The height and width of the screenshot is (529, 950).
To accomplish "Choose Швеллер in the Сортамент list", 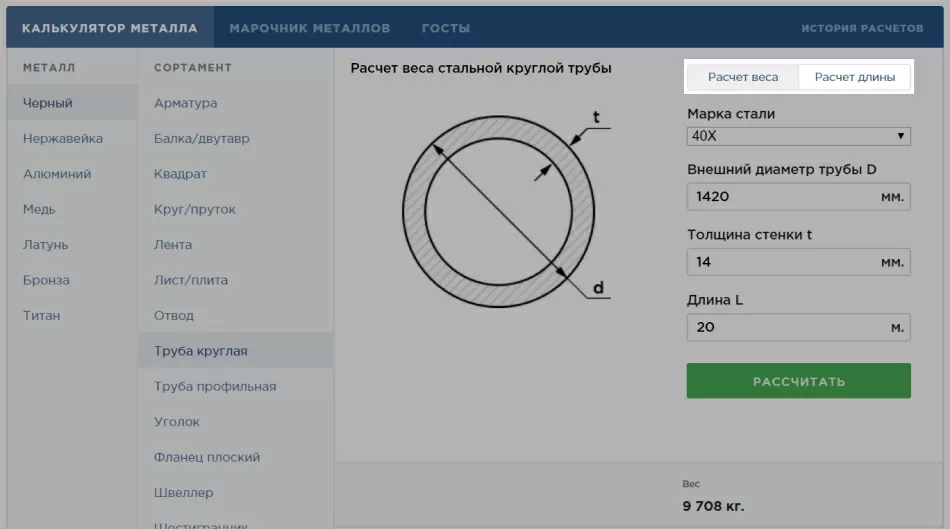I will (183, 492).
